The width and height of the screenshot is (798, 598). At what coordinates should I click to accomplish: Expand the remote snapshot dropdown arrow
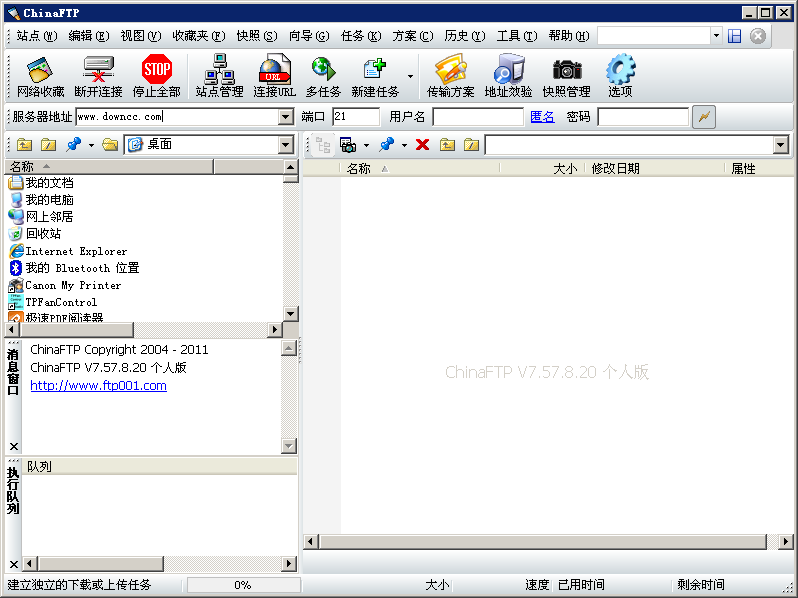(366, 146)
